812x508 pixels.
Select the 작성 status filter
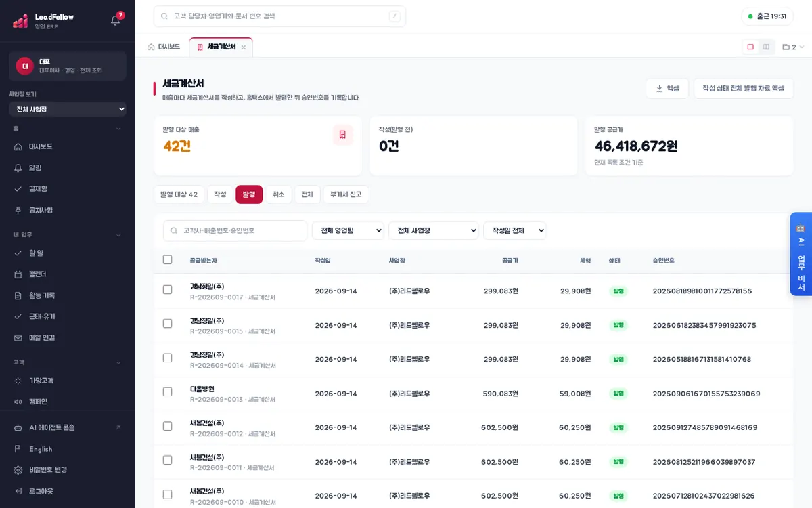point(220,194)
